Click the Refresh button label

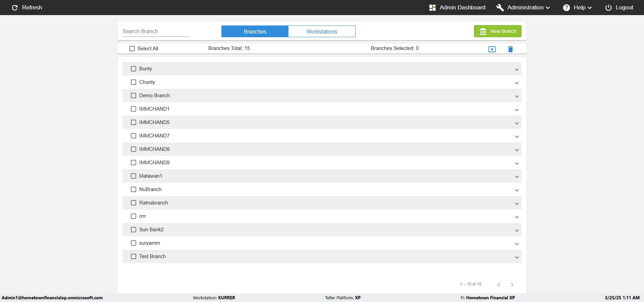coord(32,7)
